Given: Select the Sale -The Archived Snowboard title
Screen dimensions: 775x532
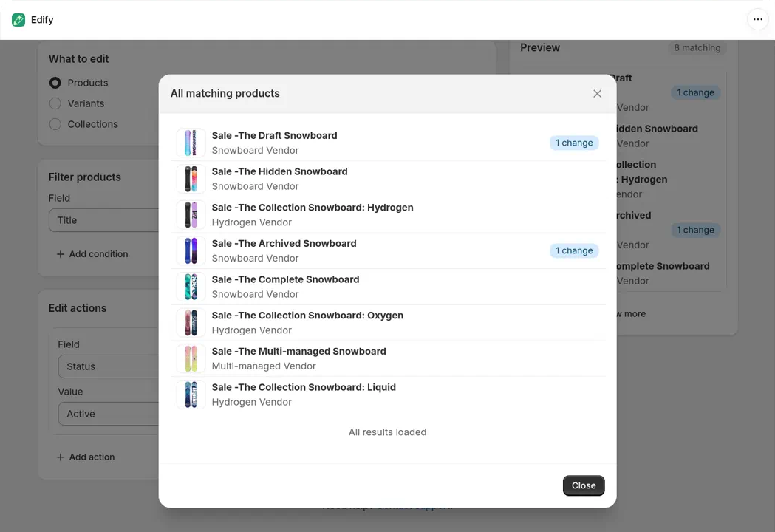Looking at the screenshot, I should click(284, 243).
